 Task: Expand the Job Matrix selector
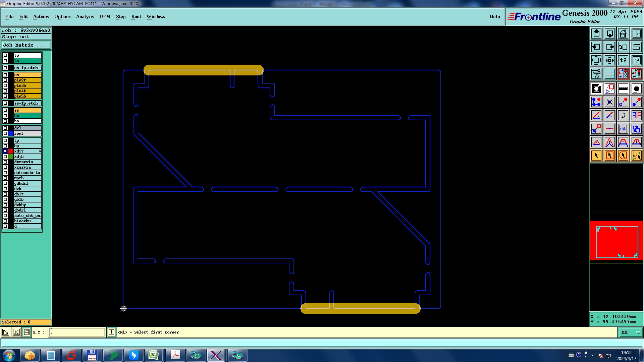[x=26, y=45]
